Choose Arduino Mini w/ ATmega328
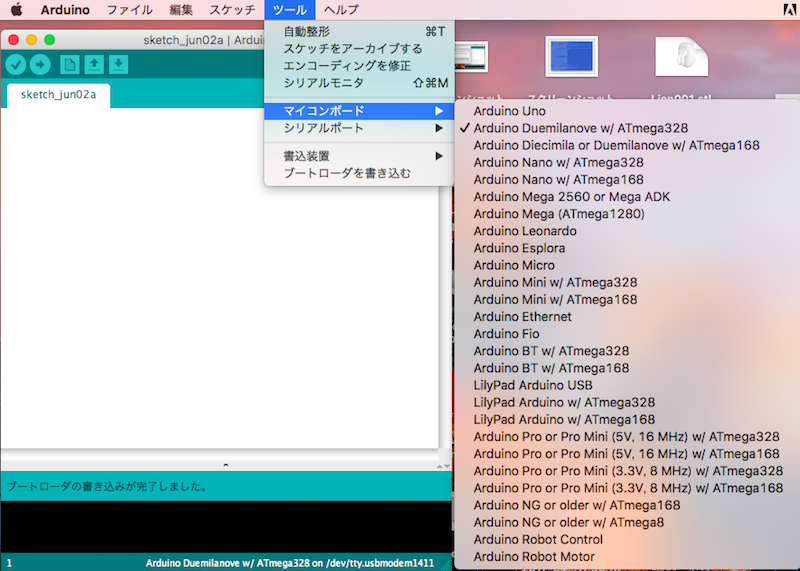 click(627, 282)
